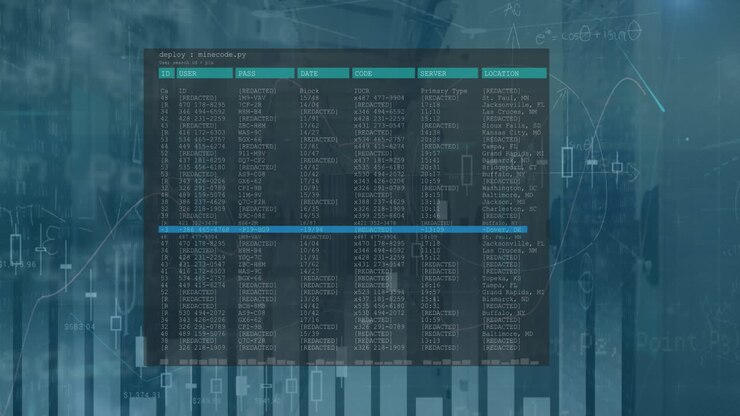Sort by the USER column header
740x416 pixels.
click(x=204, y=74)
